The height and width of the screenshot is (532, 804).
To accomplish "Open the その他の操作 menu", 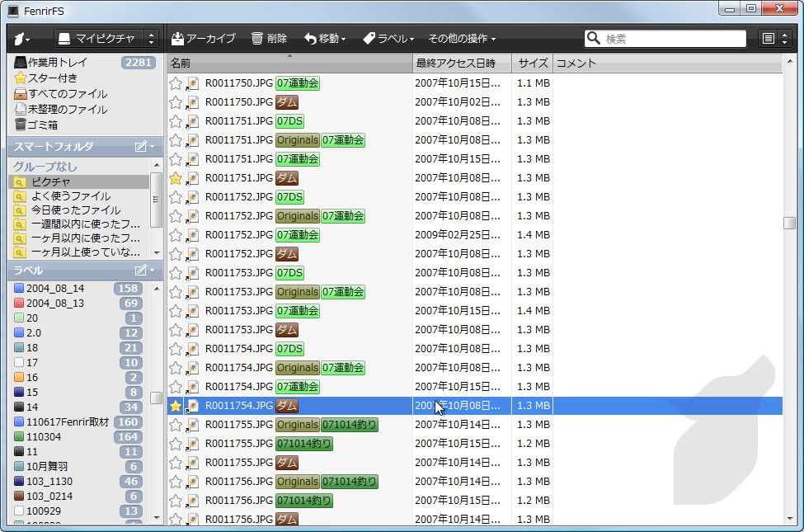I will 460,38.
